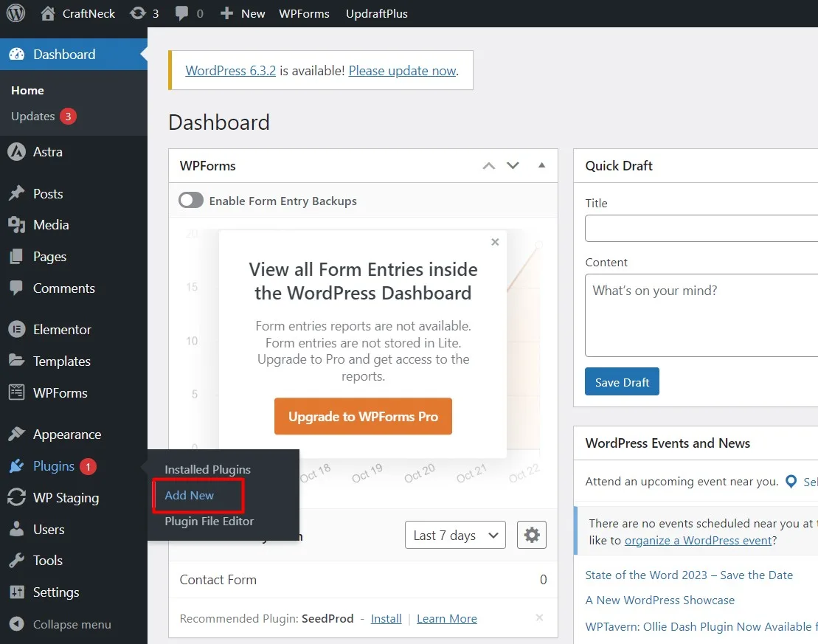Click the WordPress logo icon

(15, 13)
